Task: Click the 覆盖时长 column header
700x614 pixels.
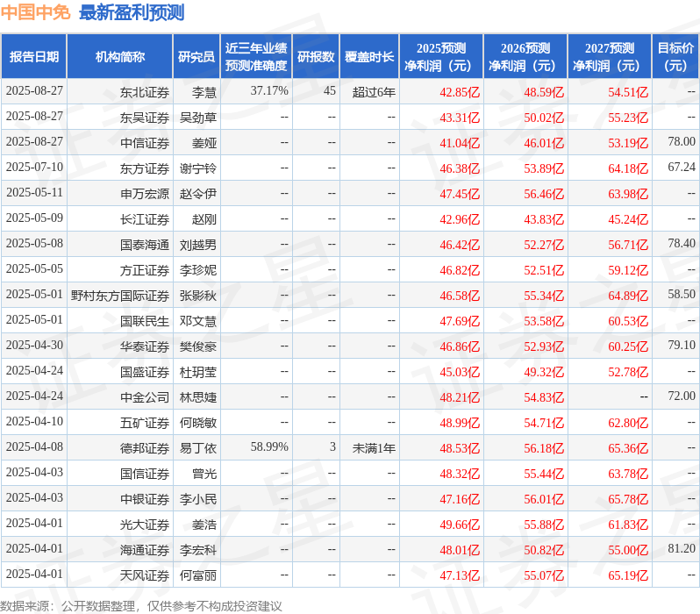Action: click(369, 57)
